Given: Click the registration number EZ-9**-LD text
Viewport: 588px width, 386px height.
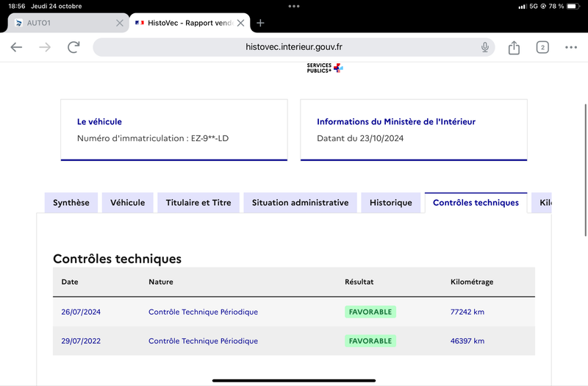Looking at the screenshot, I should pyautogui.click(x=209, y=138).
